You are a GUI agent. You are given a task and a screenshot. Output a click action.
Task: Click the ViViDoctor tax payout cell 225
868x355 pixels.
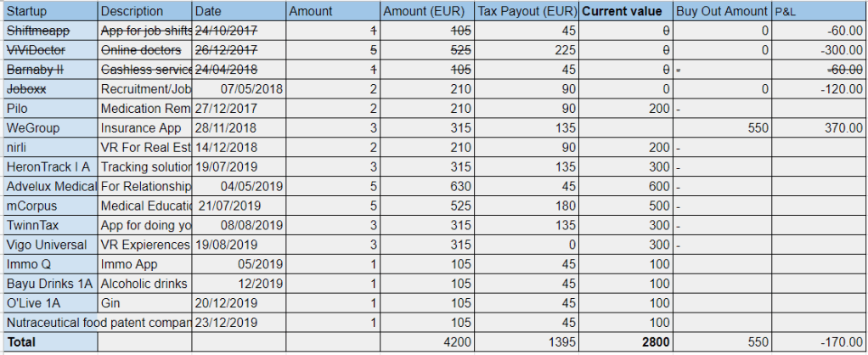[x=527, y=50]
